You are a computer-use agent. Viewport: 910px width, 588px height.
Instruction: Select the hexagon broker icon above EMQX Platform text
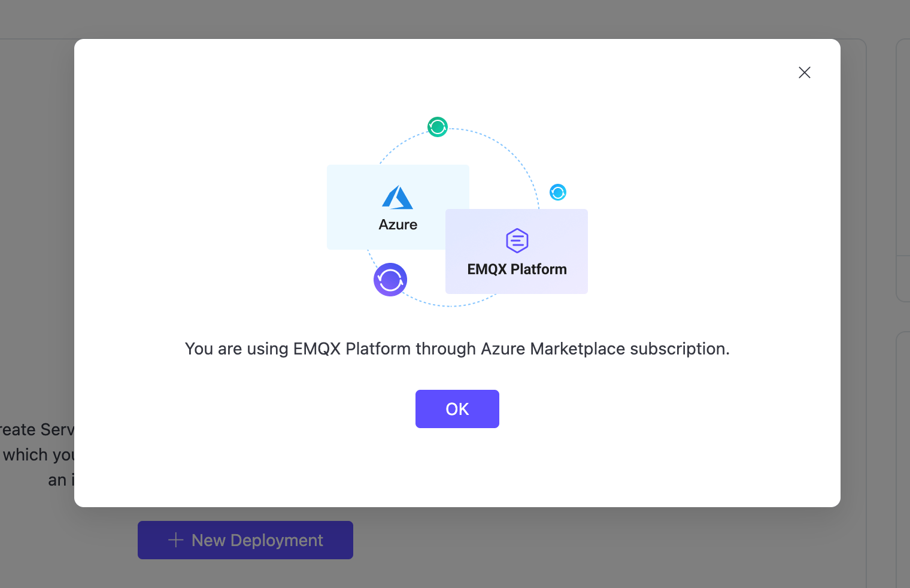tap(516, 241)
